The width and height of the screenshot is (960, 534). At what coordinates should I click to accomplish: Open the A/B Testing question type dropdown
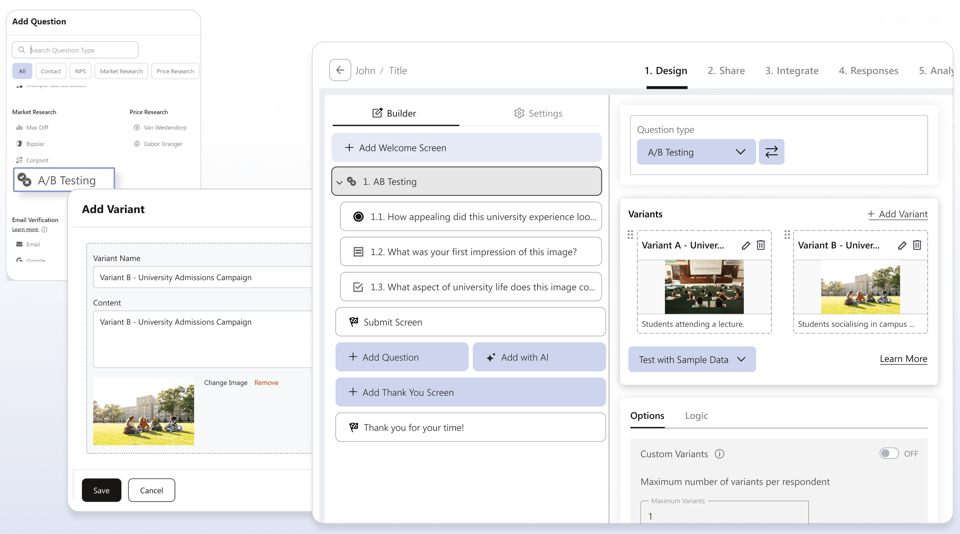[696, 152]
